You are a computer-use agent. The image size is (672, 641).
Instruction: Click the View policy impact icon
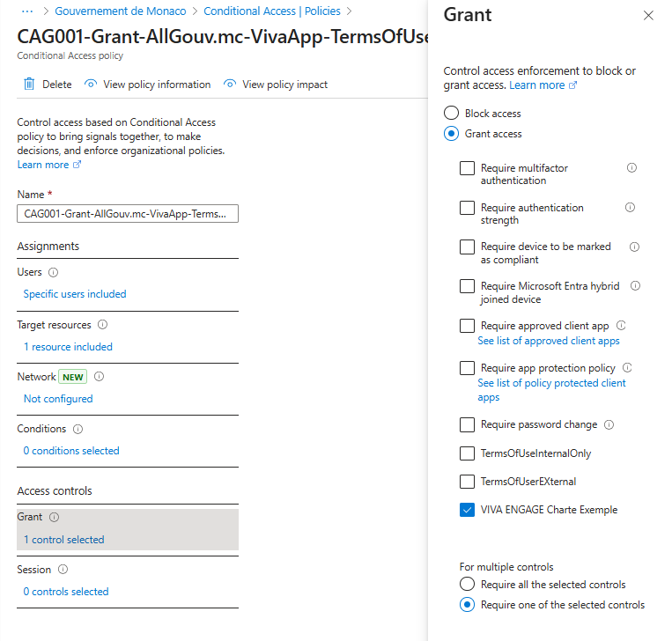tap(230, 85)
